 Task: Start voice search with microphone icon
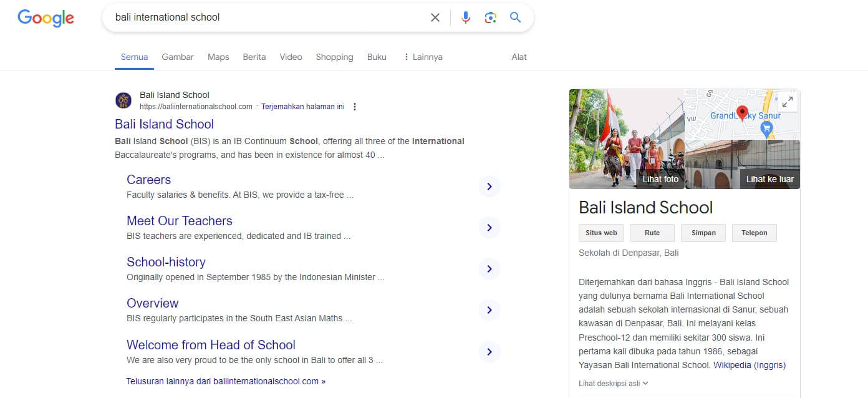pyautogui.click(x=466, y=17)
